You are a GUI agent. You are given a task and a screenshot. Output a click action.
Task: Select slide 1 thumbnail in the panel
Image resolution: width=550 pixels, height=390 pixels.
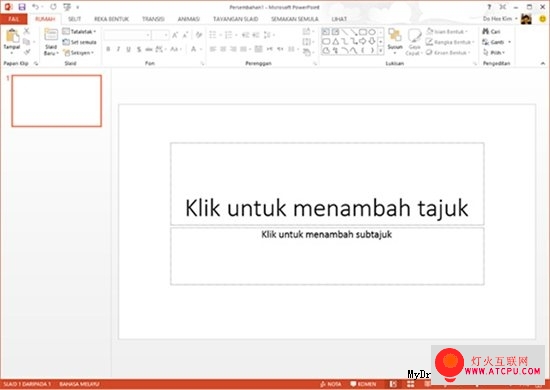(x=57, y=101)
